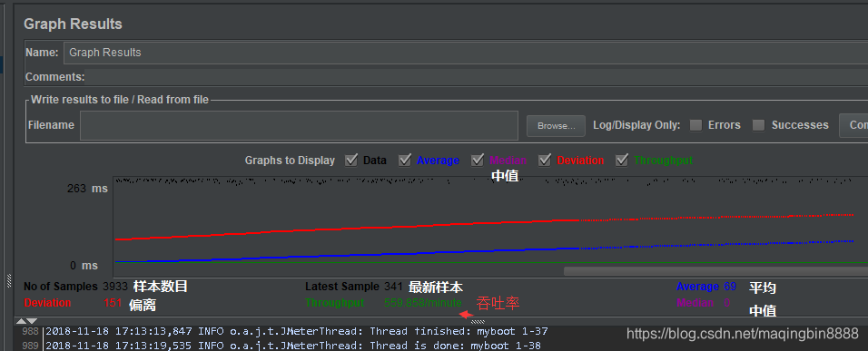This screenshot has height=351, width=868.
Task: Uncheck the Data graph checkbox
Action: (351, 161)
